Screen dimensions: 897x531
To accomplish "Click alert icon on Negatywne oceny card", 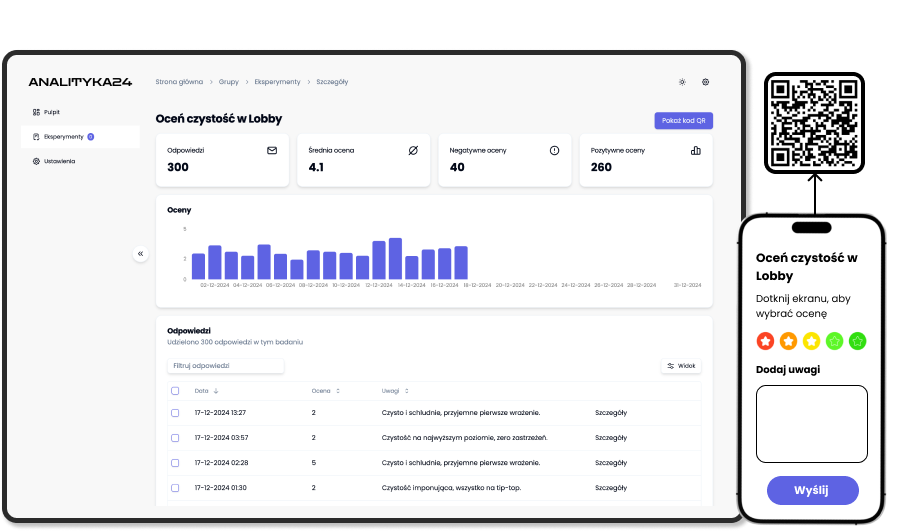I will [554, 150].
